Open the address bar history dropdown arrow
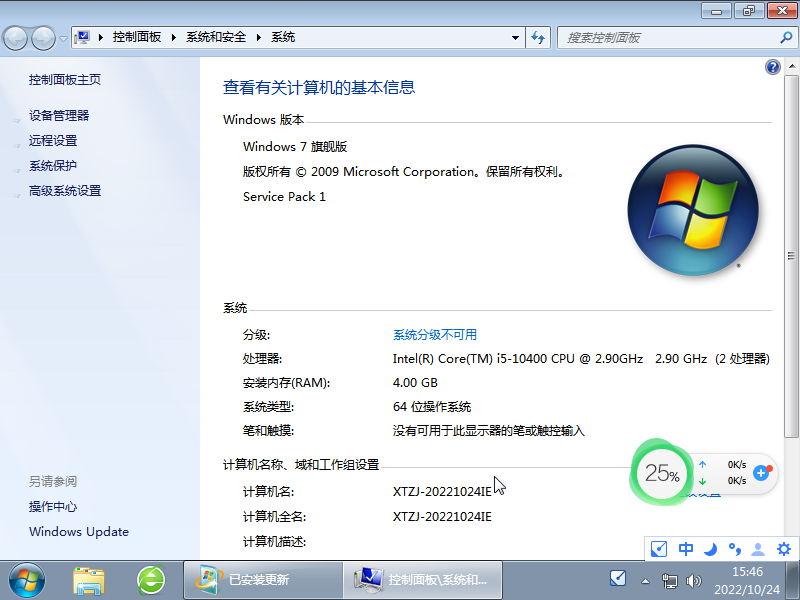800x600 pixels. tap(516, 37)
